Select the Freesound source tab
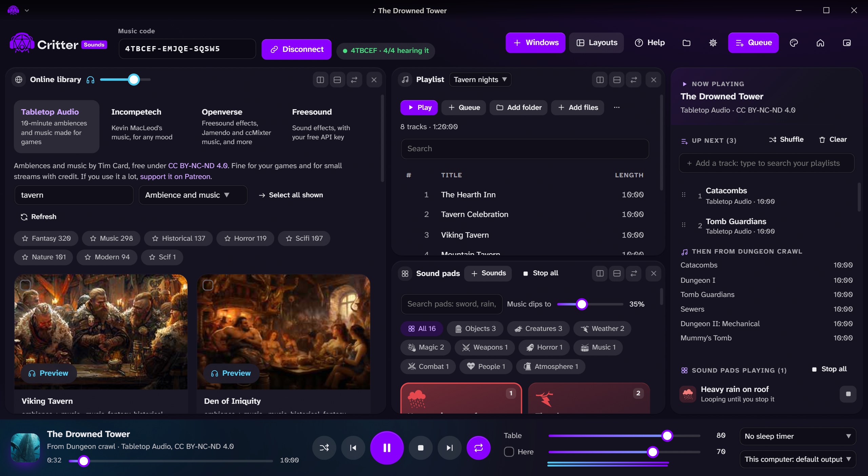This screenshot has width=868, height=476. pos(328,126)
